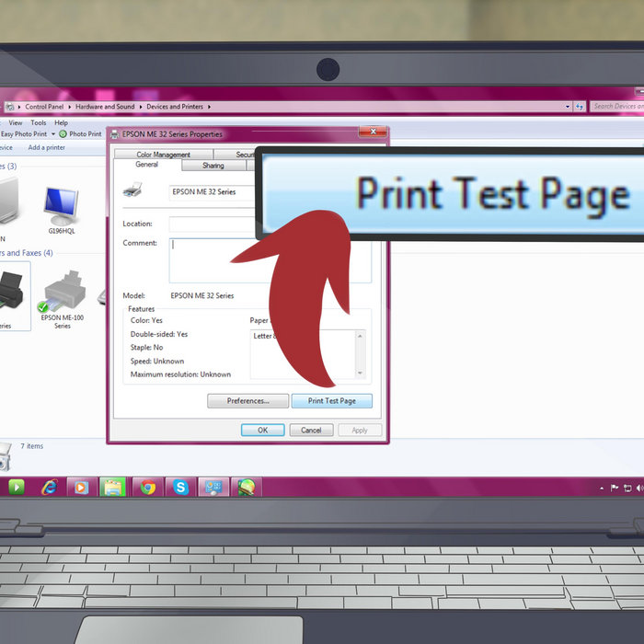This screenshot has width=644, height=644.
Task: Click the green play arrow taskbar icon
Action: pyautogui.click(x=17, y=487)
